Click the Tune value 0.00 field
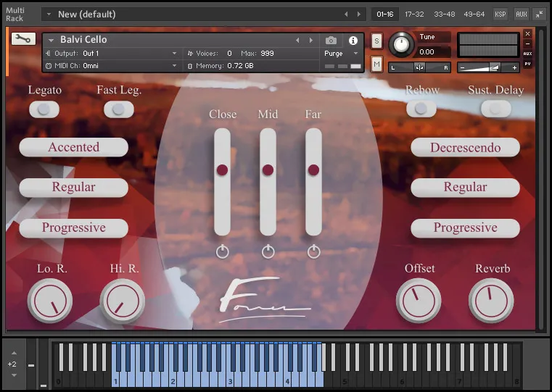This screenshot has width=552, height=392. point(434,52)
